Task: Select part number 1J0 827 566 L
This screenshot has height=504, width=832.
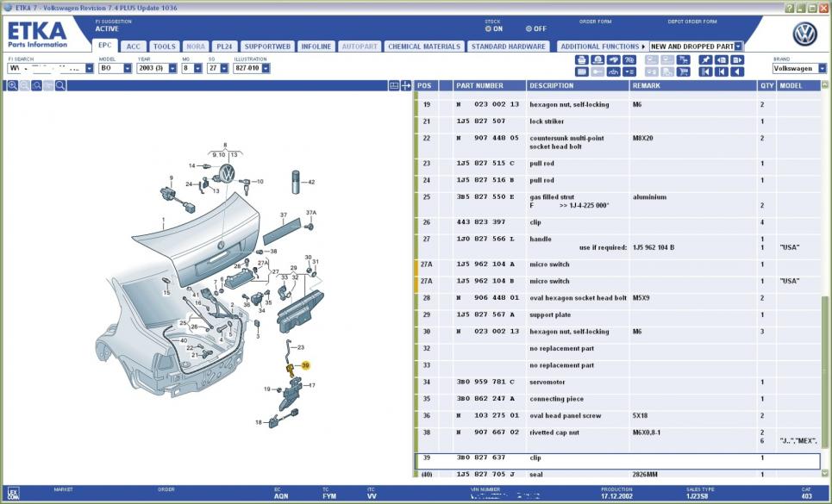Action: tap(485, 239)
